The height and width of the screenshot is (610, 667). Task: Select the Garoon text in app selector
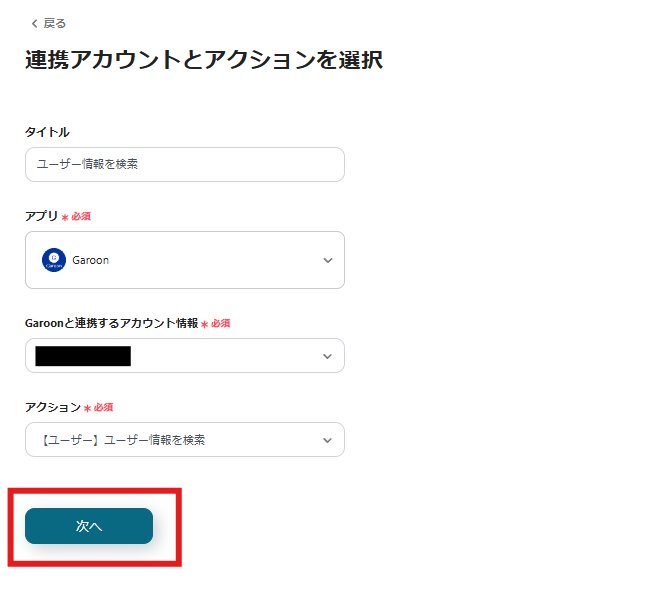tap(91, 260)
